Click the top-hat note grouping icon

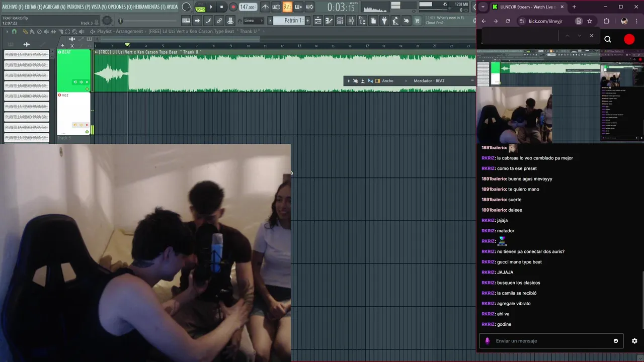pos(230,21)
